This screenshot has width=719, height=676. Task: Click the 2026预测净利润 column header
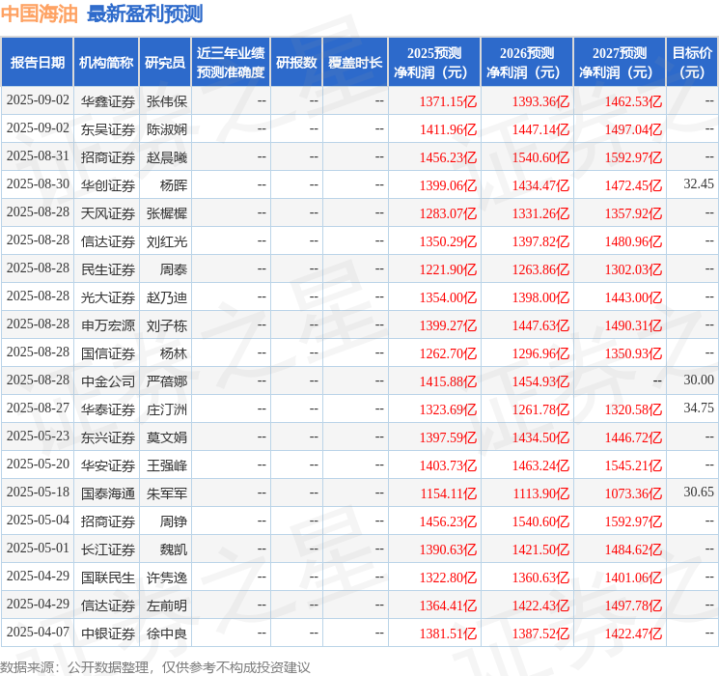click(x=527, y=62)
